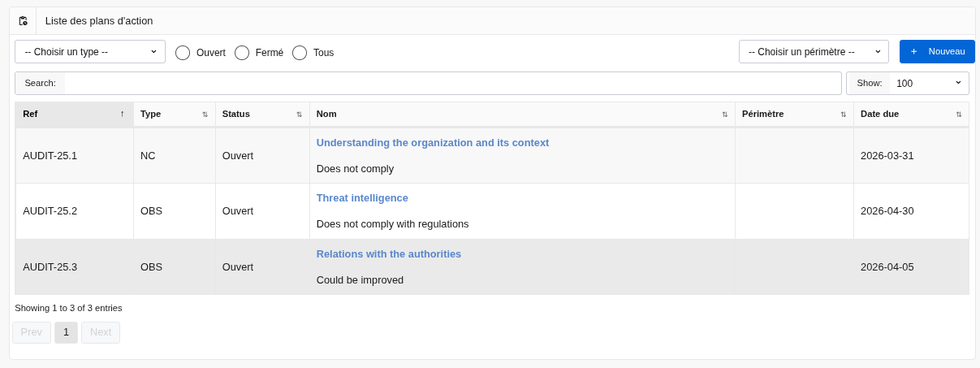The image size is (980, 368).
Task: Expand the 'Choisir un périmètre' dropdown
Action: tap(814, 52)
